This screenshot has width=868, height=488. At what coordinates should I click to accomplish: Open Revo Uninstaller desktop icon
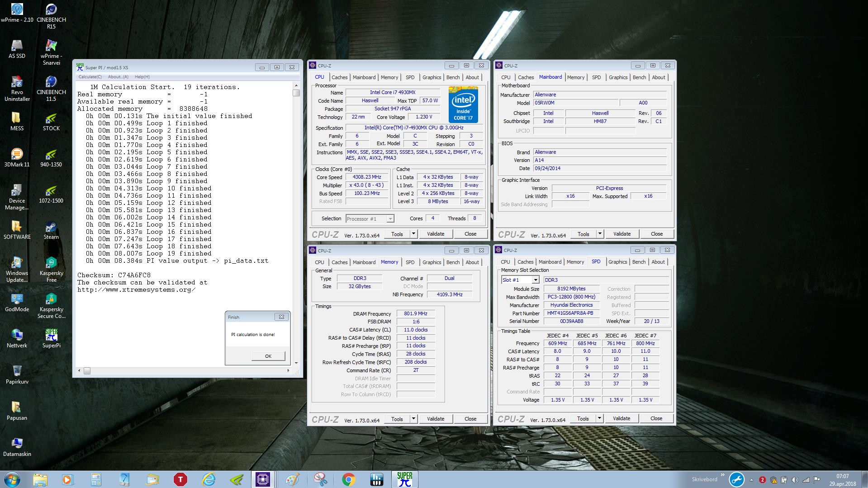coord(17,88)
